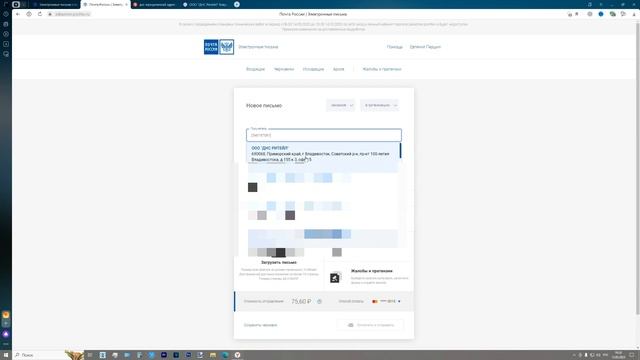Click the info icon beside 75,60 ₽ price

coord(320,301)
